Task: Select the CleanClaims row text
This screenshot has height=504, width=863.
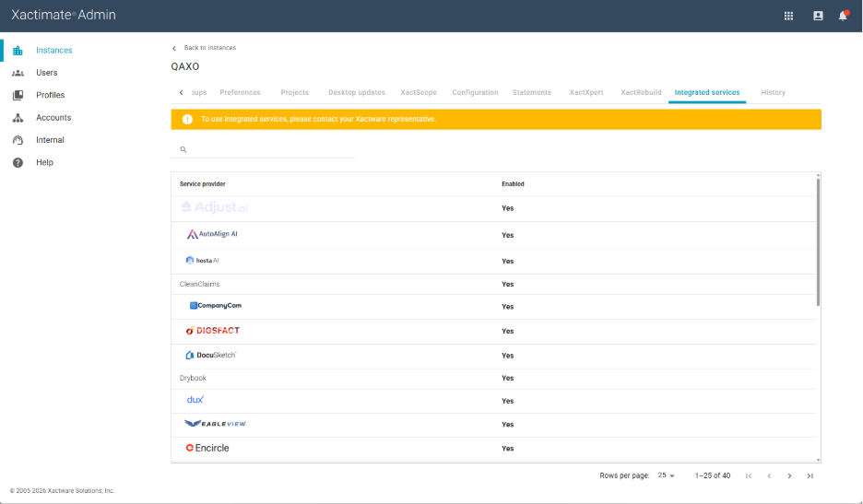Action: [199, 285]
